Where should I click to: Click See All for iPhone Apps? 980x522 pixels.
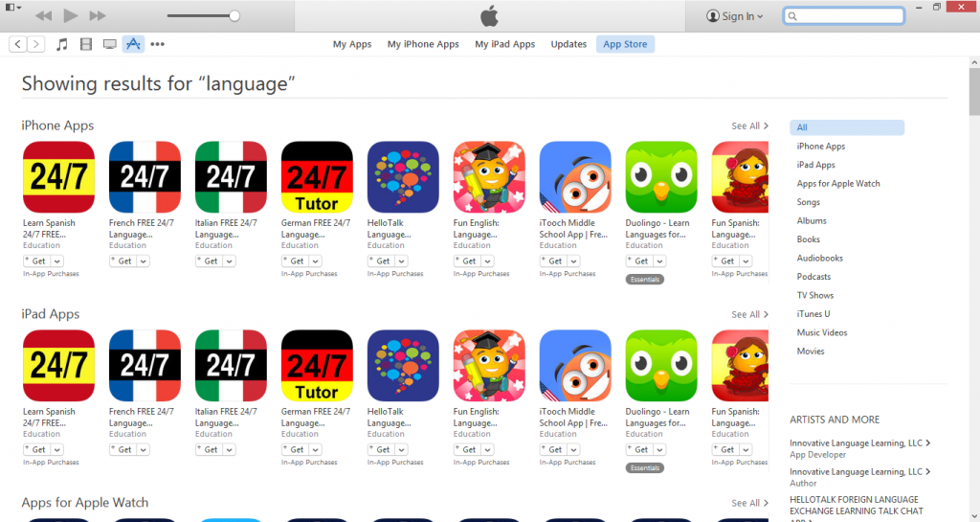tap(750, 126)
